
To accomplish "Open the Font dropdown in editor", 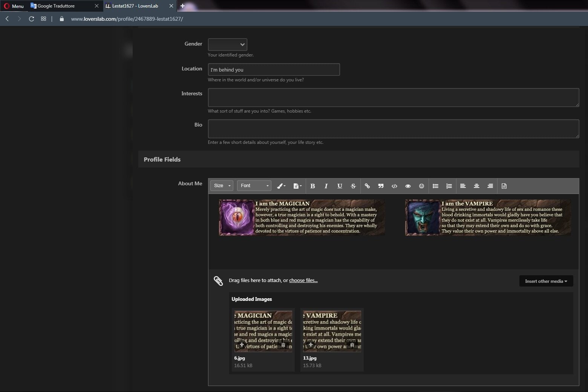I will point(254,186).
